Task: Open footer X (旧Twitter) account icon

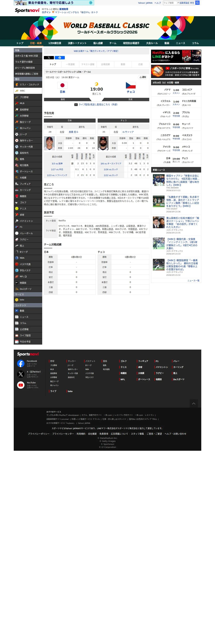Action: click(21, 374)
